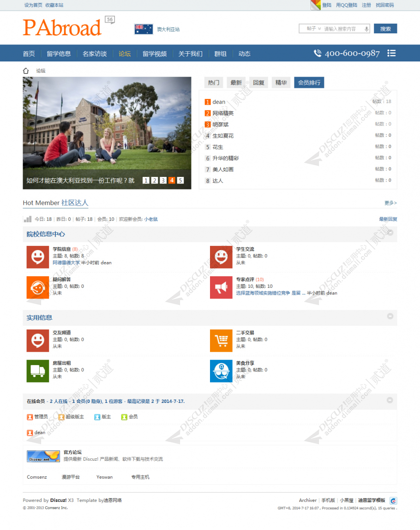Select the 会员排行 tab
The image size is (420, 530).
point(309,82)
